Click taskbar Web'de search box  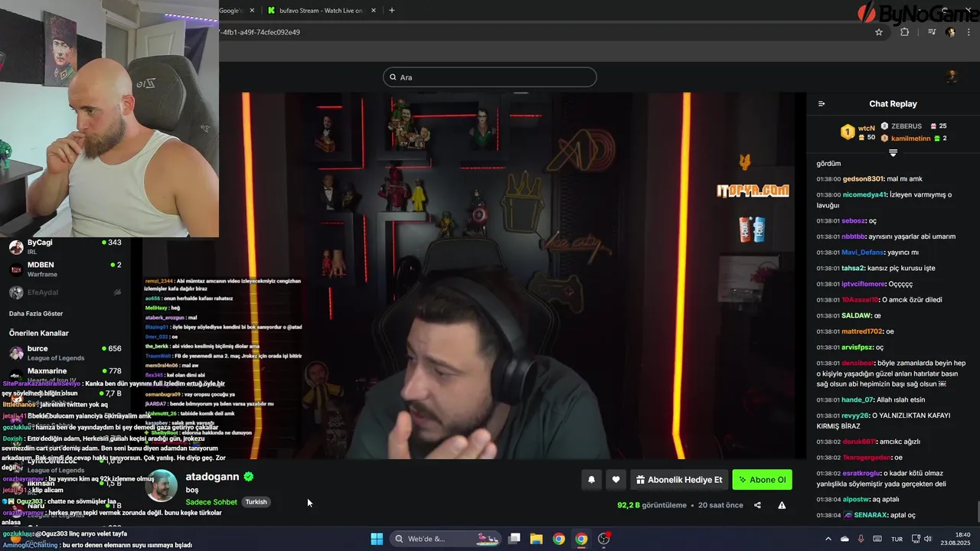(445, 539)
